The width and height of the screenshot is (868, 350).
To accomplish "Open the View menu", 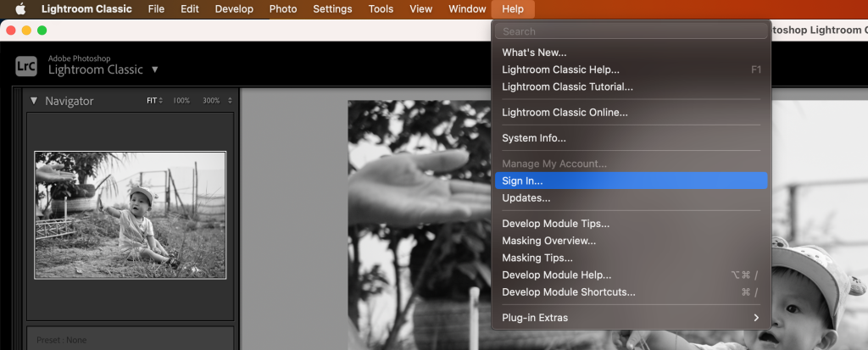I will tap(421, 8).
